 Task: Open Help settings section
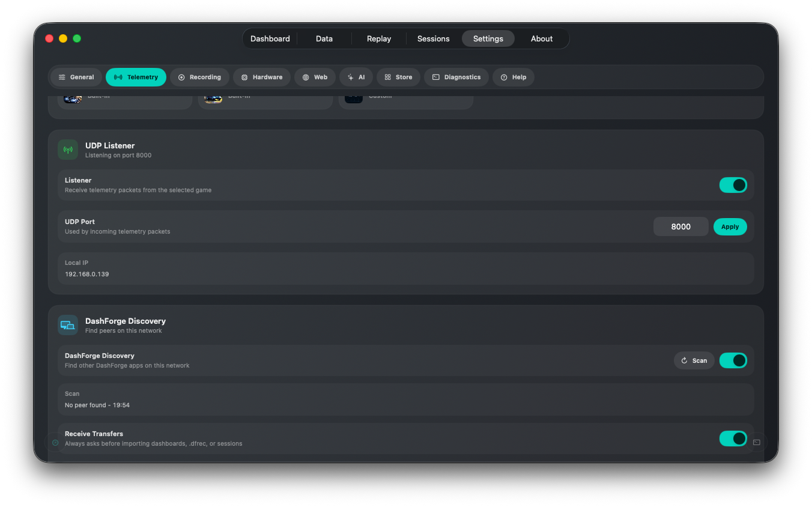click(514, 77)
